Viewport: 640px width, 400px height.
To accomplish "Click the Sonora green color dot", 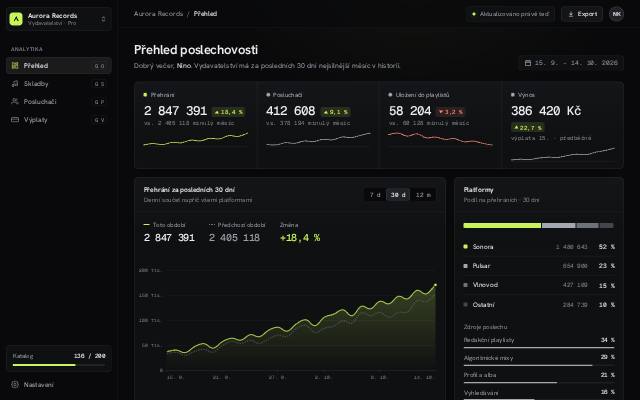I will [x=466, y=247].
